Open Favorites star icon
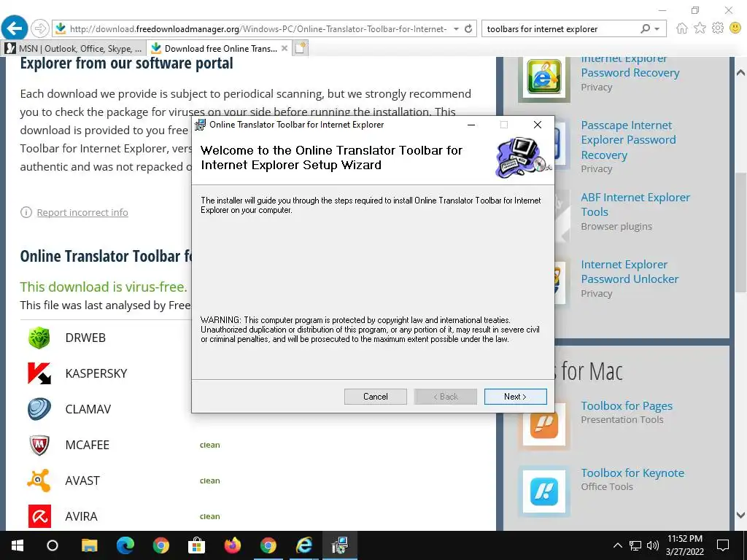 (700, 28)
